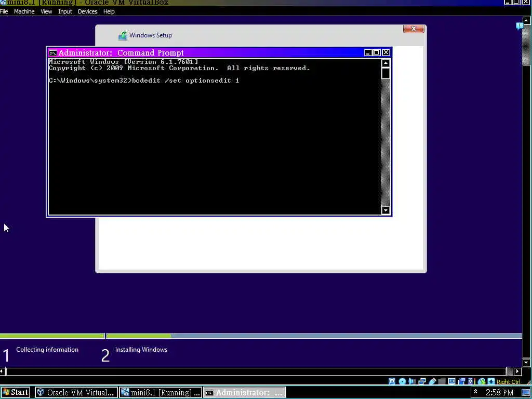
Task: Click the show desktop tray icon
Action: 526,393
